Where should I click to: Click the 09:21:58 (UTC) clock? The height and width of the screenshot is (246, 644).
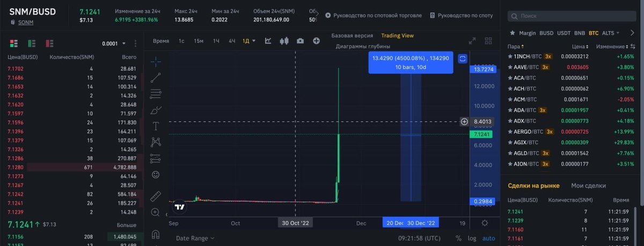pyautogui.click(x=419, y=238)
